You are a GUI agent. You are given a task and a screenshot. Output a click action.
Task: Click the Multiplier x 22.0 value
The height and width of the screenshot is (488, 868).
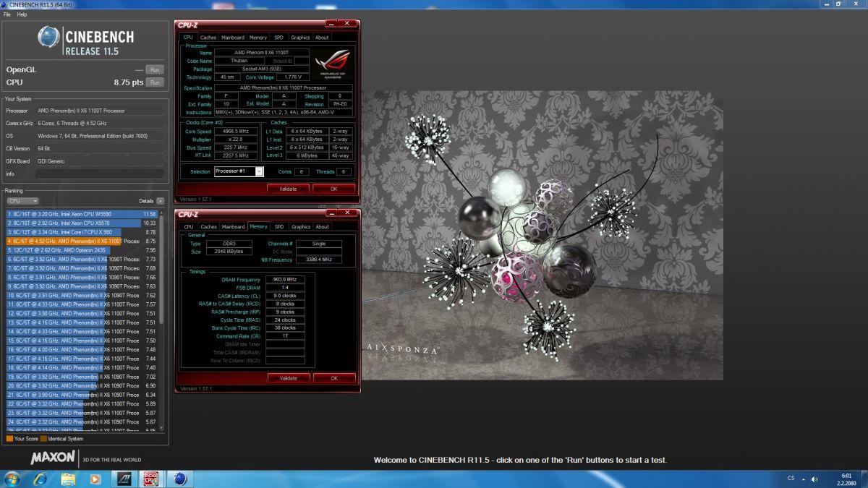click(236, 140)
